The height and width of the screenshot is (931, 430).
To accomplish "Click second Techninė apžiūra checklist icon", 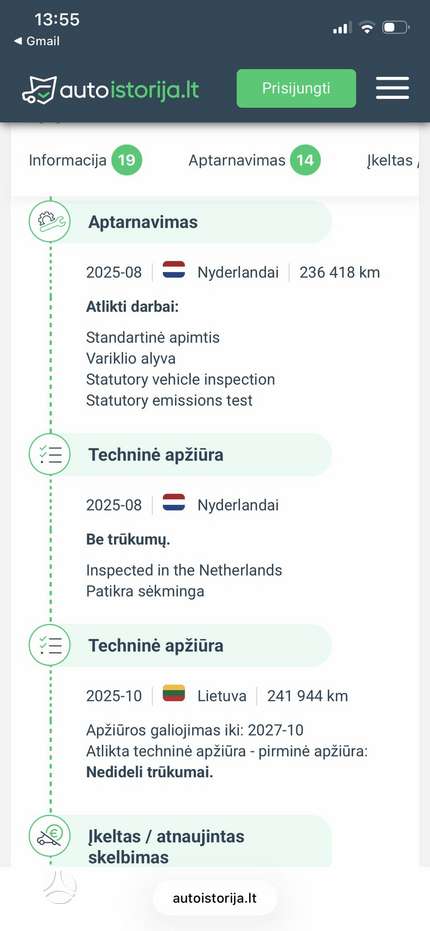I will 50,645.
